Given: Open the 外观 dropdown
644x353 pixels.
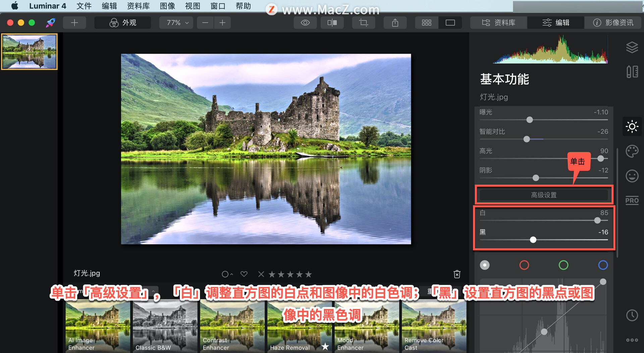Looking at the screenshot, I should click(x=122, y=22).
